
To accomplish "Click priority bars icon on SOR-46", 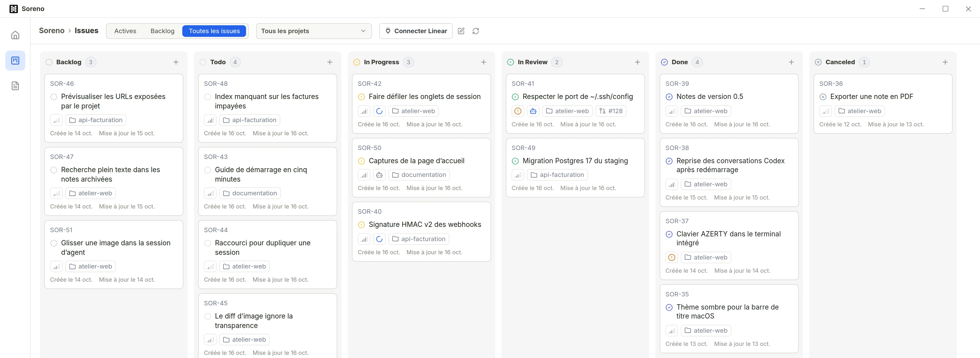I will pos(56,120).
